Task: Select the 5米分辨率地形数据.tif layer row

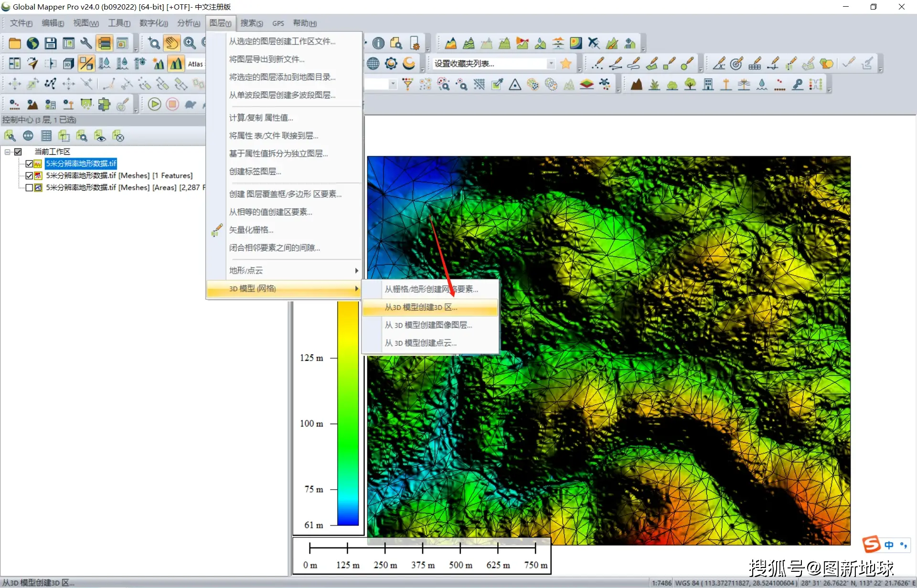Action: [x=81, y=164]
